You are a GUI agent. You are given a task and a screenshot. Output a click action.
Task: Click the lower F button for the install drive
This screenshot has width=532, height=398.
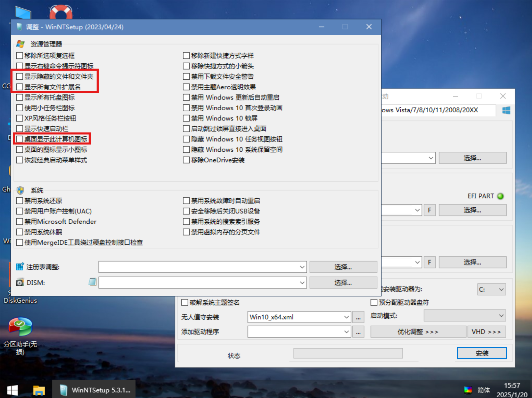(429, 262)
